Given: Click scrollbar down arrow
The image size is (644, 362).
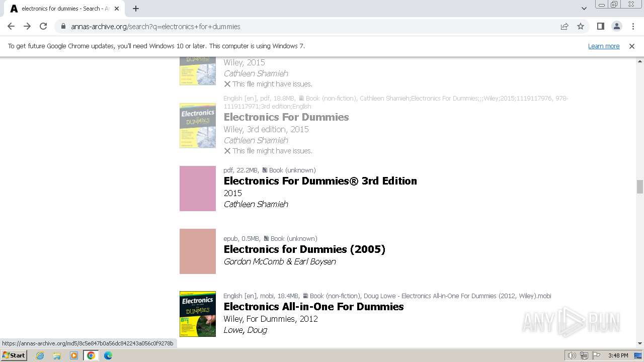Looking at the screenshot, I should tap(639, 343).
